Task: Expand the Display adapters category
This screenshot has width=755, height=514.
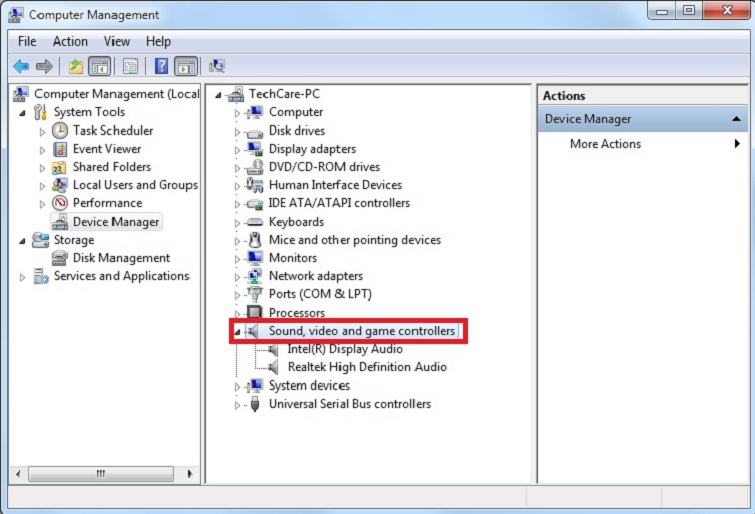Action: (x=238, y=149)
